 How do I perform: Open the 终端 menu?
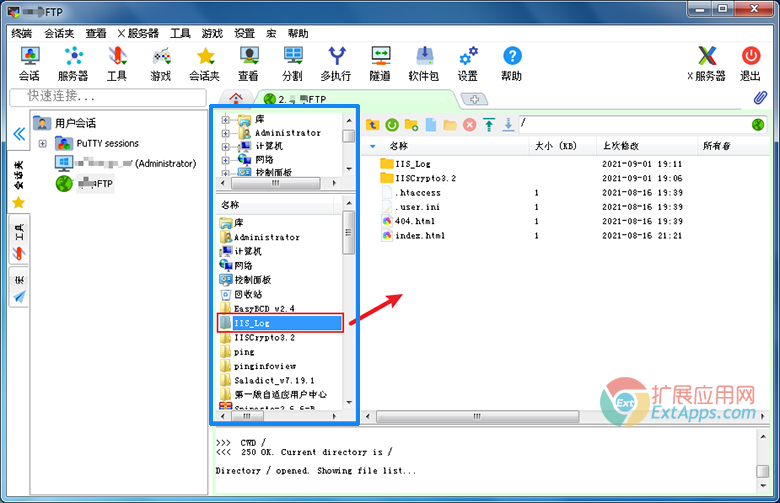click(x=21, y=33)
